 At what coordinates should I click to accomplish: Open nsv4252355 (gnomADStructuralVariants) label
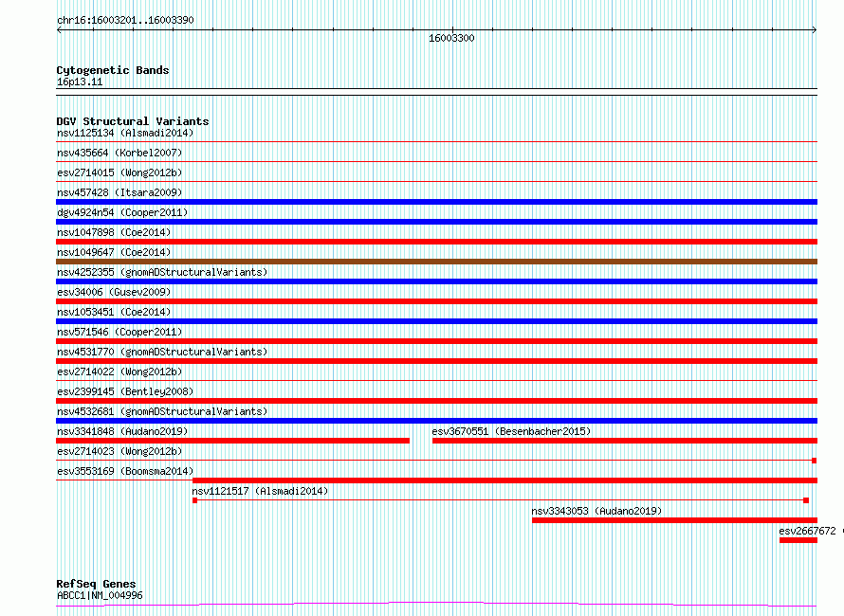coord(162,272)
